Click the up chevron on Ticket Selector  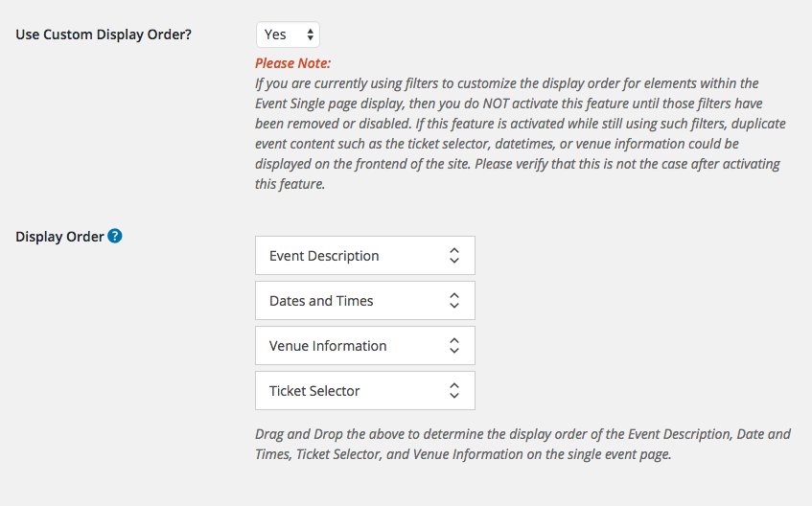(x=454, y=386)
